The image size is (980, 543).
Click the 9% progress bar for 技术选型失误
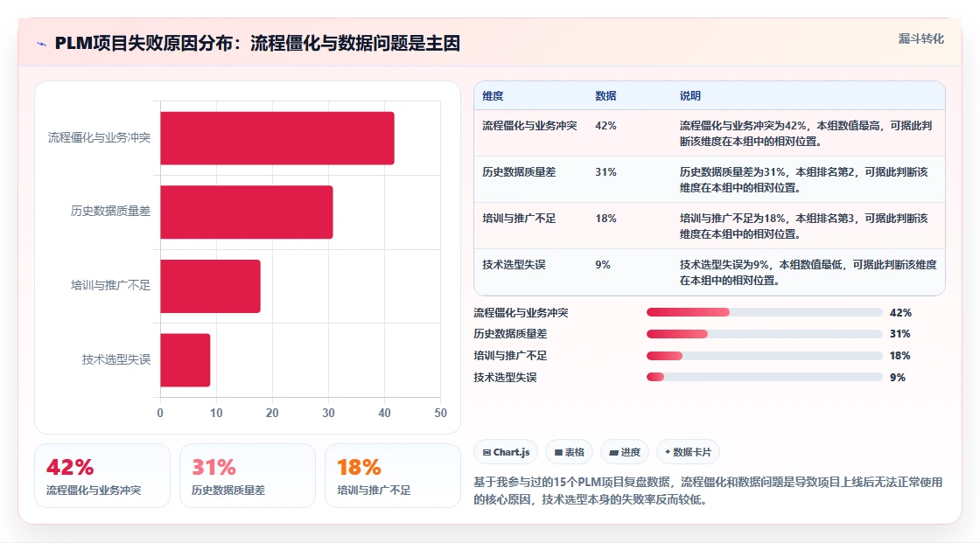(x=765, y=377)
